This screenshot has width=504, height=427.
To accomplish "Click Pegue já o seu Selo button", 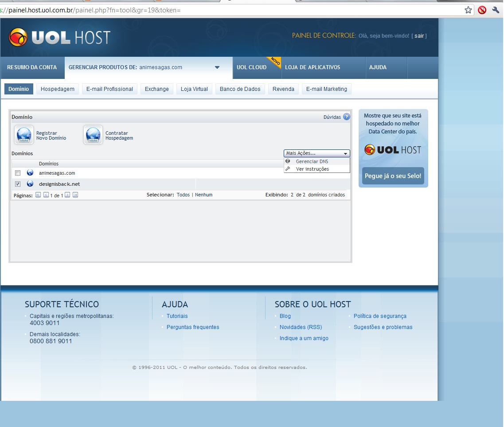I will click(393, 176).
